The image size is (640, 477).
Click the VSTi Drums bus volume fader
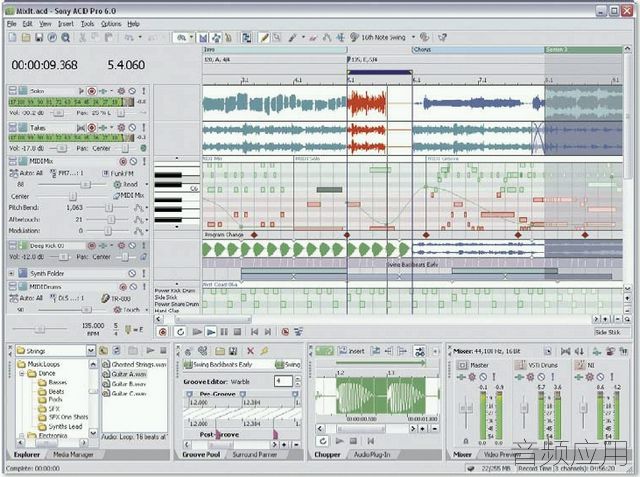point(524,408)
